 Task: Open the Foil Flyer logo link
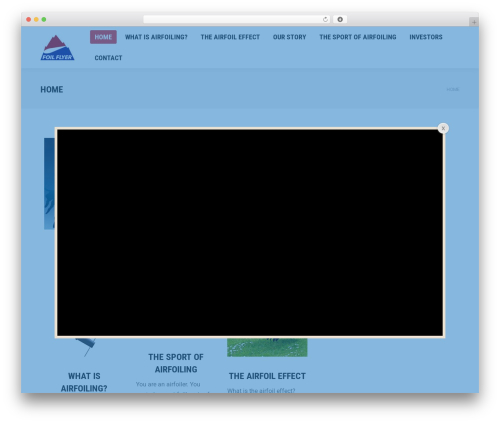point(57,48)
